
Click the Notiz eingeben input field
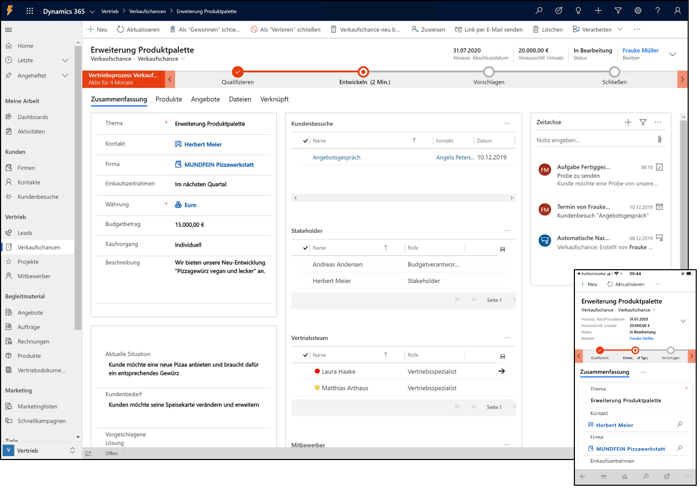[x=594, y=140]
